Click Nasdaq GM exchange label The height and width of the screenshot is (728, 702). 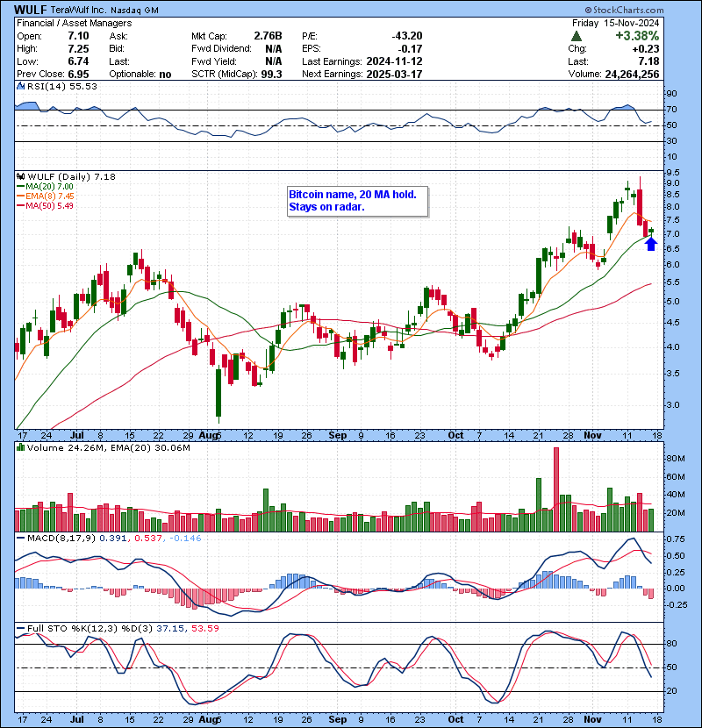[x=135, y=11]
